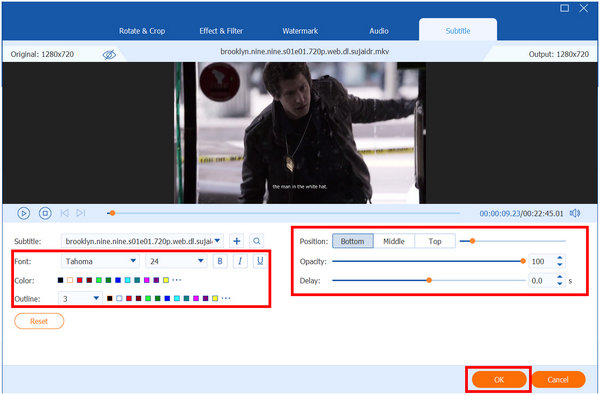The width and height of the screenshot is (600, 395).
Task: Pick cyan font color swatch
Action: point(127,280)
